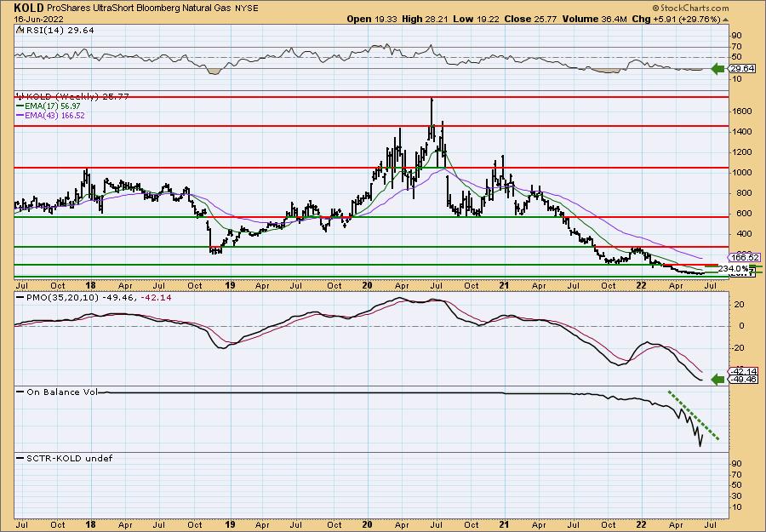Click the EMA(43) 166.52 legend entry

click(x=55, y=115)
